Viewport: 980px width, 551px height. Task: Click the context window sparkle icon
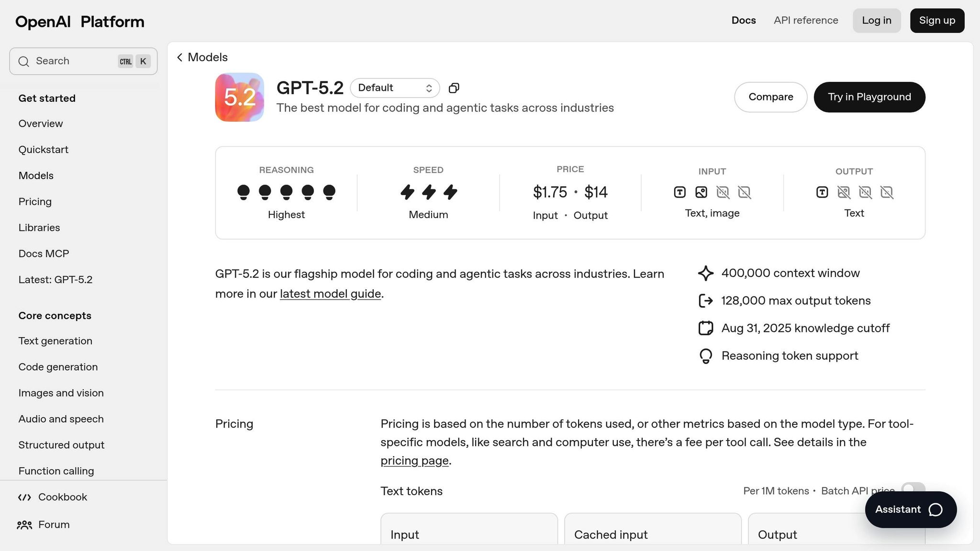(706, 274)
